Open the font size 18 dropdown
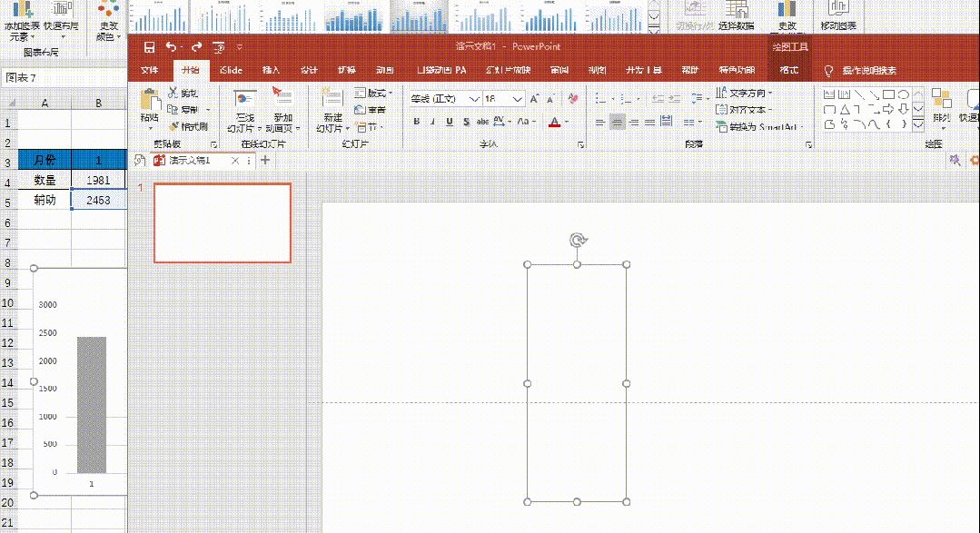Viewport: 980px width, 533px height. (x=518, y=99)
